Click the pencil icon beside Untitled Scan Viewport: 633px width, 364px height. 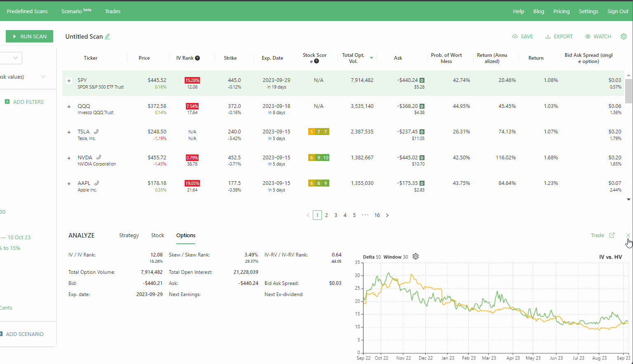coord(108,36)
